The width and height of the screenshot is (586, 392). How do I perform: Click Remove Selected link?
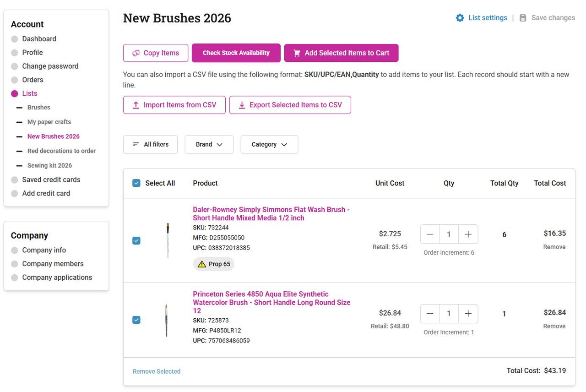point(157,371)
